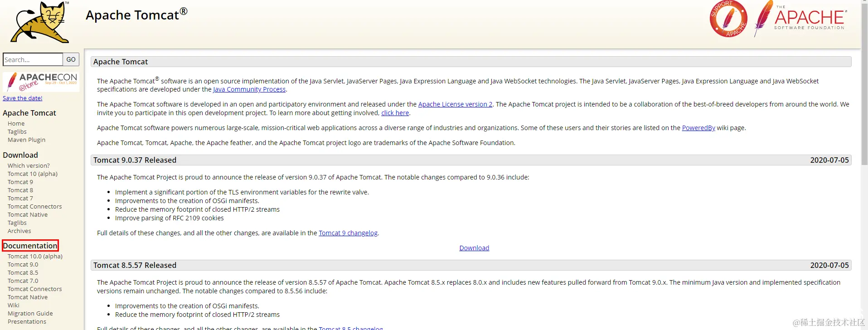This screenshot has width=868, height=330.
Task: Open Tomcat 10.0 (alpha) documentation
Action: click(x=35, y=256)
